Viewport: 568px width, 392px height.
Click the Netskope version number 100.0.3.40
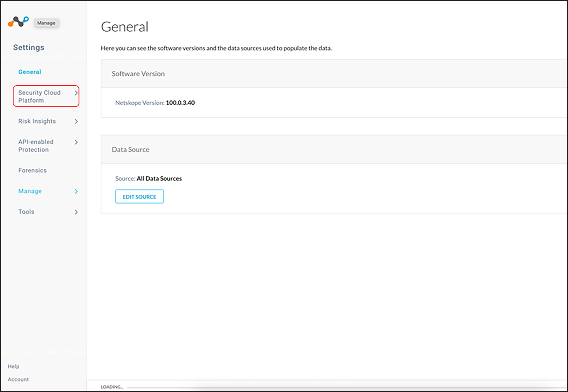click(180, 103)
